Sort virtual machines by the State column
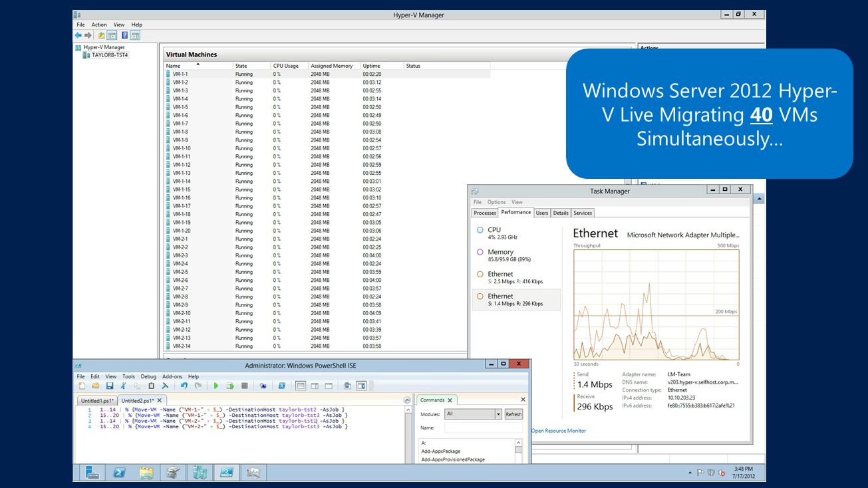 click(x=251, y=66)
